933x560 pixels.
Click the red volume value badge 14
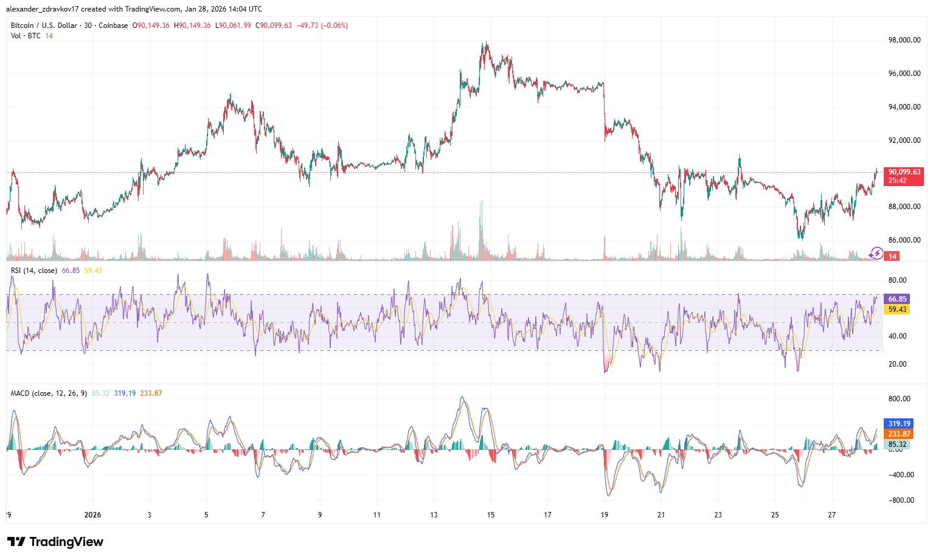(892, 256)
